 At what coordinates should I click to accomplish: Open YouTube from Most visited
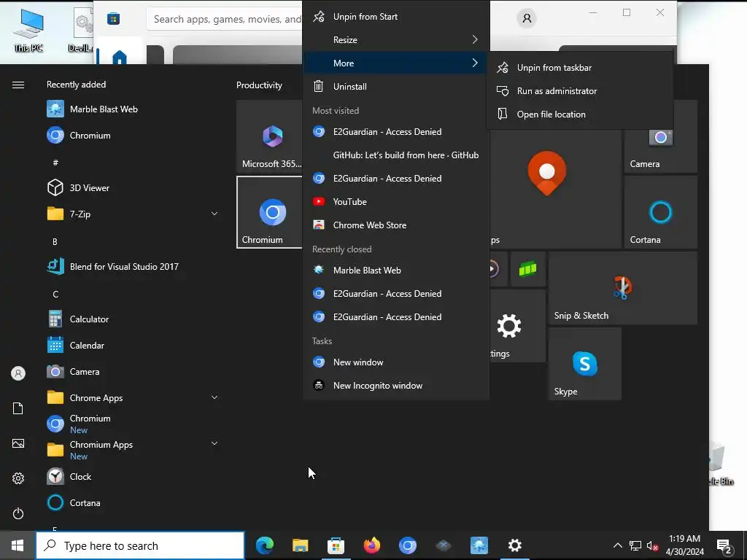pos(396,202)
